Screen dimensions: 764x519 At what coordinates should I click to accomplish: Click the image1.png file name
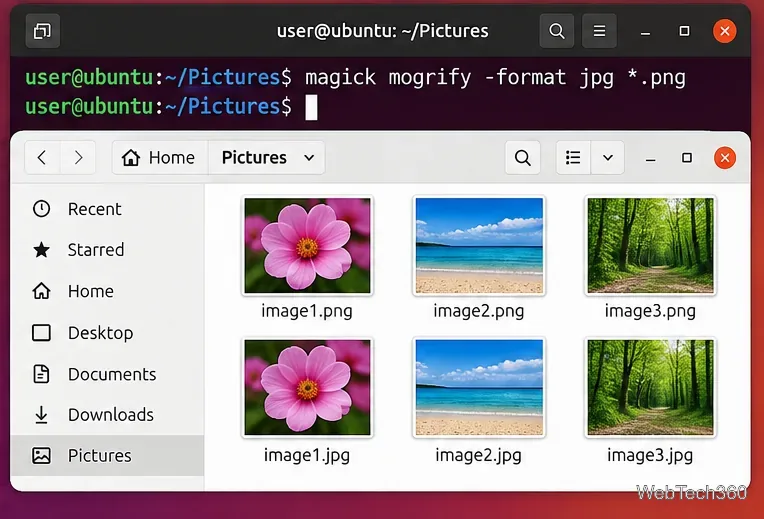click(307, 311)
